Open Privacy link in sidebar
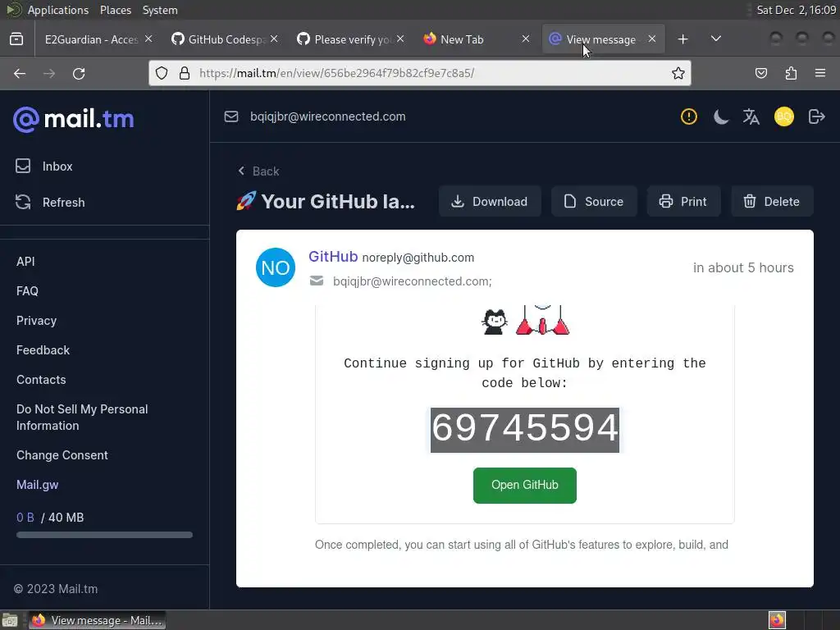 tap(36, 321)
